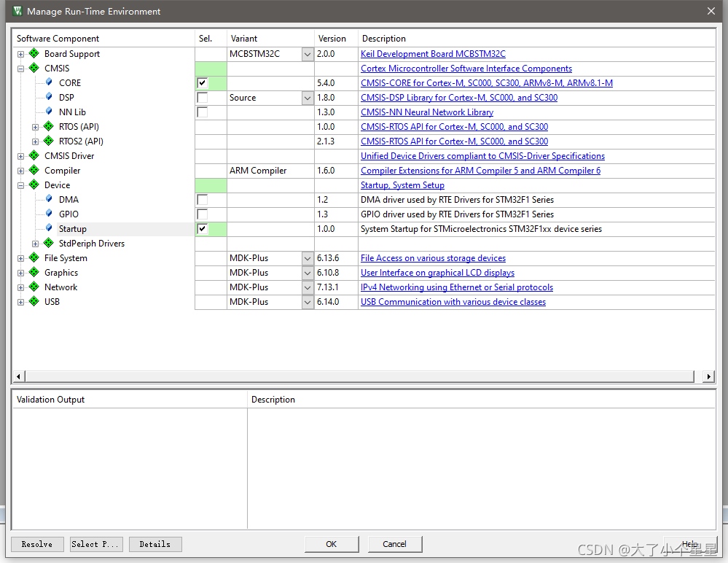Collapse the Device tree node
Screen dimensions: 728x563
(x=20, y=185)
